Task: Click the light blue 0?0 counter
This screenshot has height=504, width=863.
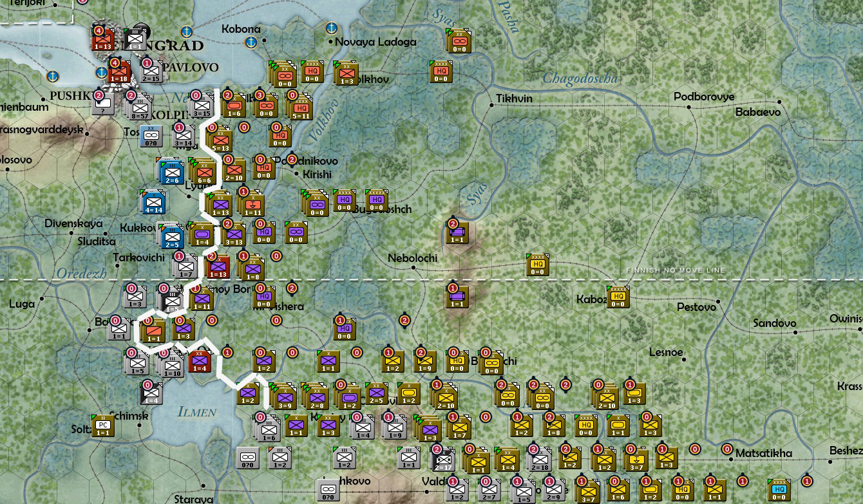Action: click(x=152, y=136)
